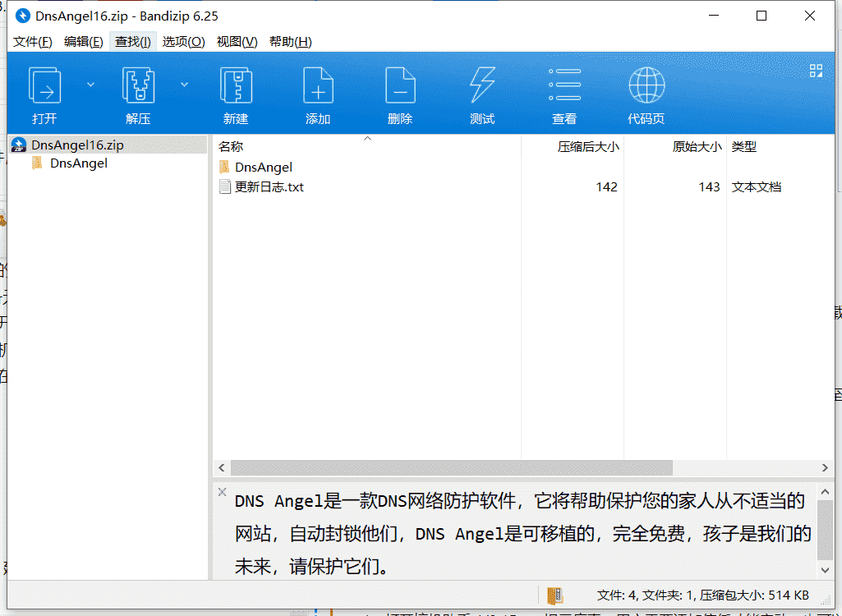The height and width of the screenshot is (616, 842).
Task: Click the original size value 143
Action: pos(709,187)
